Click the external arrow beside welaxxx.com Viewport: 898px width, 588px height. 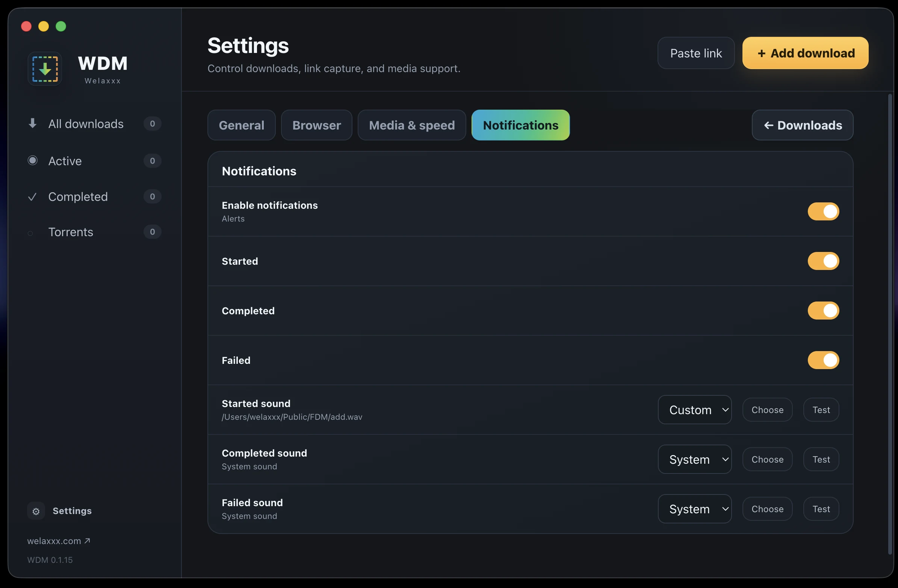(x=87, y=541)
